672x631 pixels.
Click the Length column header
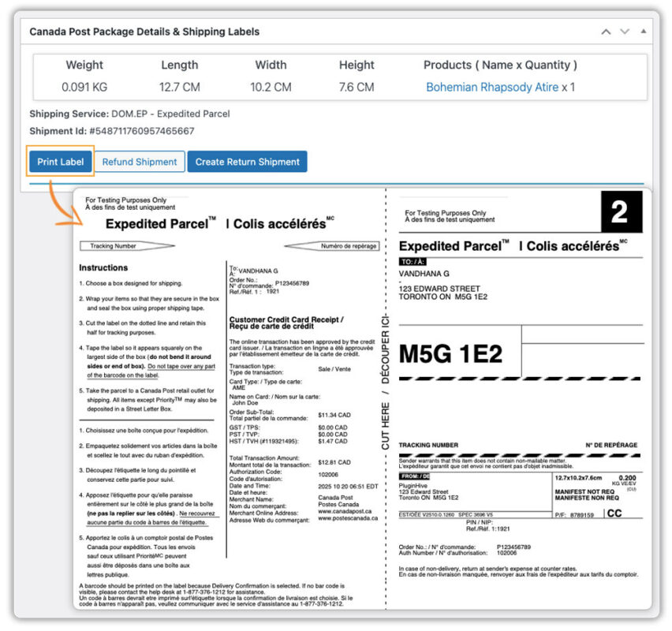pyautogui.click(x=180, y=65)
